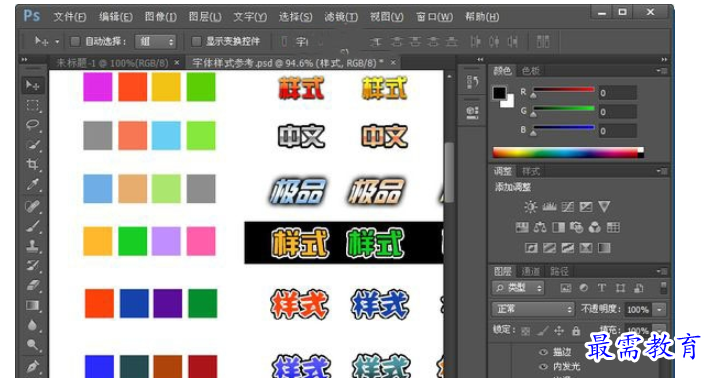Add a Channel Mixer adjustment

(x=595, y=227)
